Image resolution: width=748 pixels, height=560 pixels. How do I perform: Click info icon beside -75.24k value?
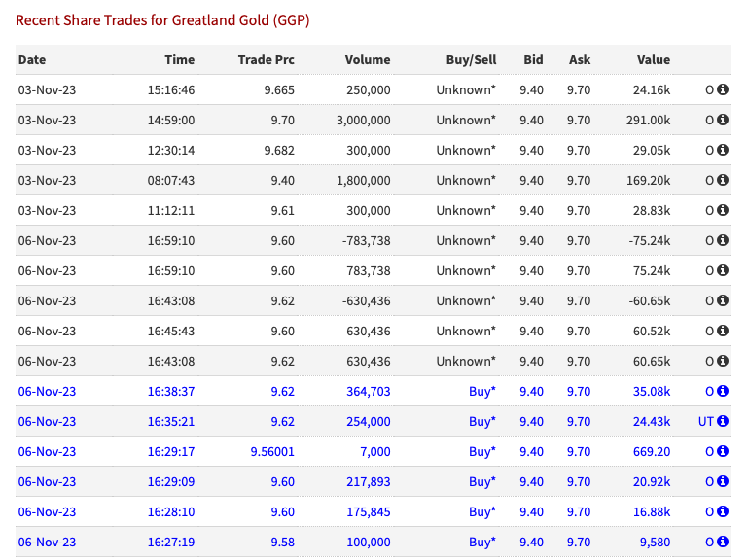(x=723, y=240)
